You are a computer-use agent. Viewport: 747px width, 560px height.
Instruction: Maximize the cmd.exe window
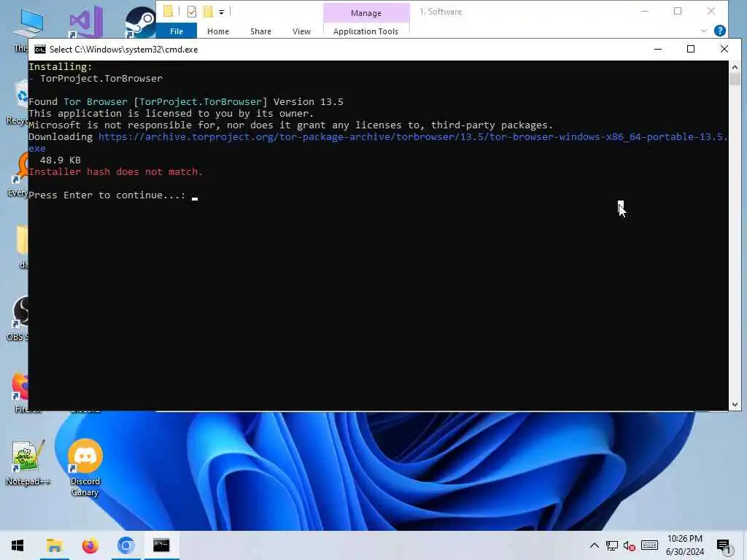691,49
